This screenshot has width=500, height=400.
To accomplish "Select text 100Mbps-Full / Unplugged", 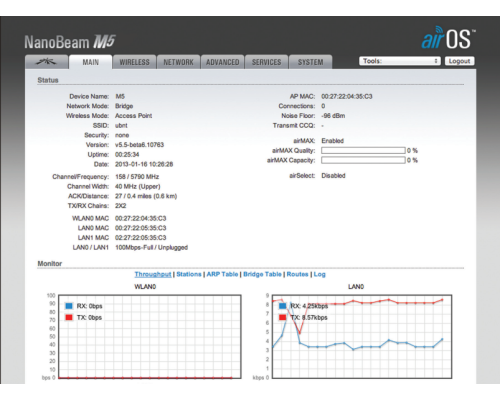I will [x=151, y=247].
